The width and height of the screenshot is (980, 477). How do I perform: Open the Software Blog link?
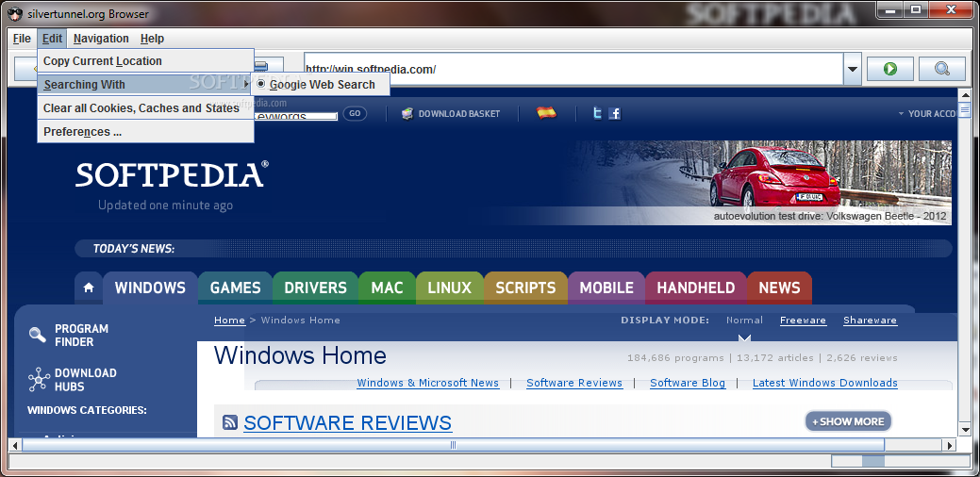click(688, 383)
